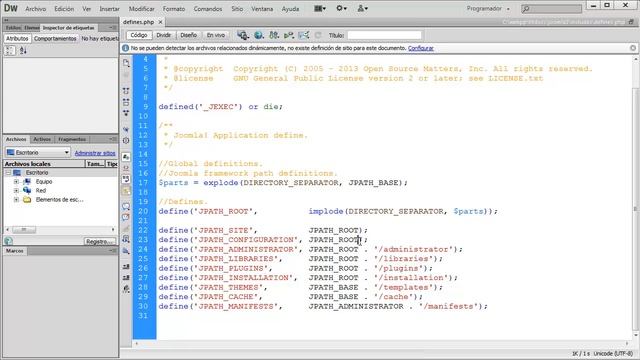Click recent snippets icon in code toolbar
The image size is (640, 360).
point(126,240)
